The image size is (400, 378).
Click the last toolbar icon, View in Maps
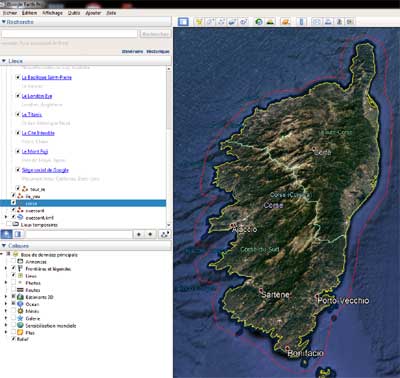click(350, 22)
